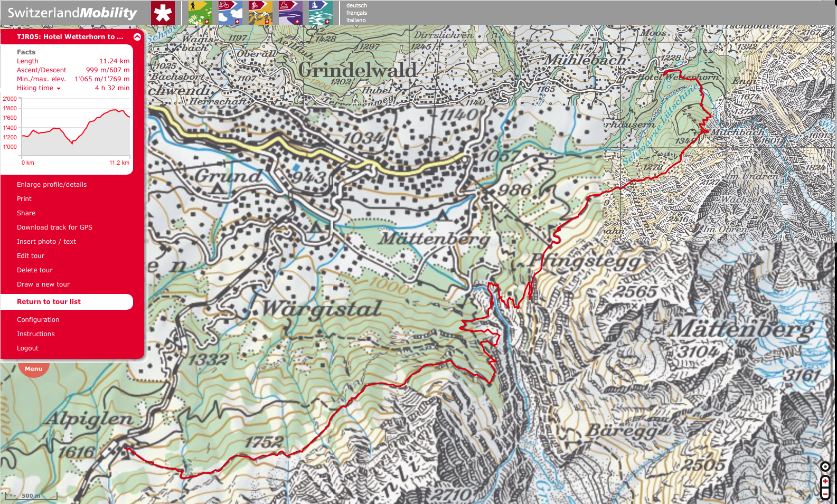Click the hiking time value 4 h 32 min
837x504 pixels.
point(112,88)
